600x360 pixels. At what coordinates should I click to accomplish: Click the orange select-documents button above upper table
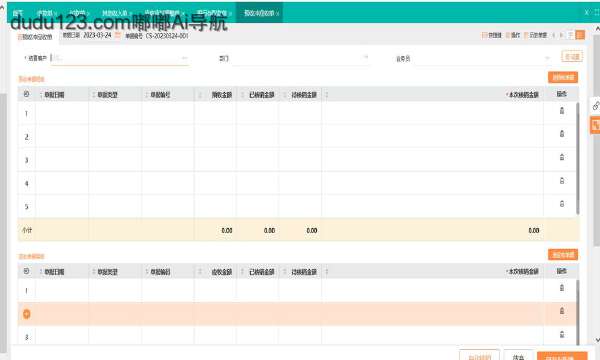563,77
